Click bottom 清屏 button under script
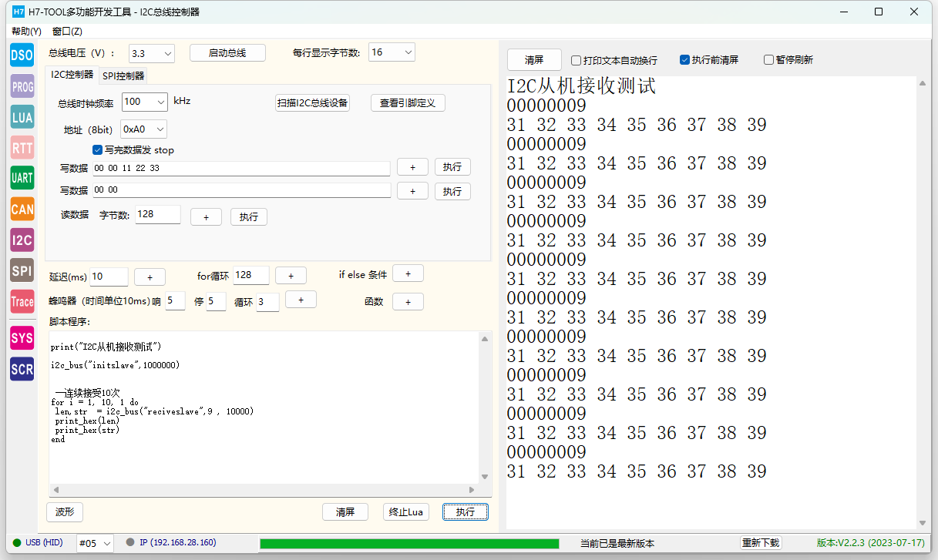938x560 pixels. click(345, 511)
